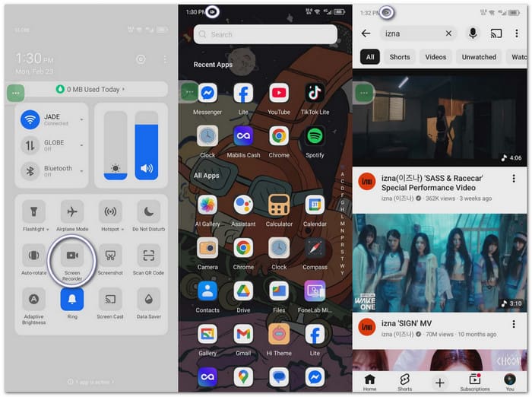Clear the izna search text
Screen dimensions: 532x397
pyautogui.click(x=448, y=33)
